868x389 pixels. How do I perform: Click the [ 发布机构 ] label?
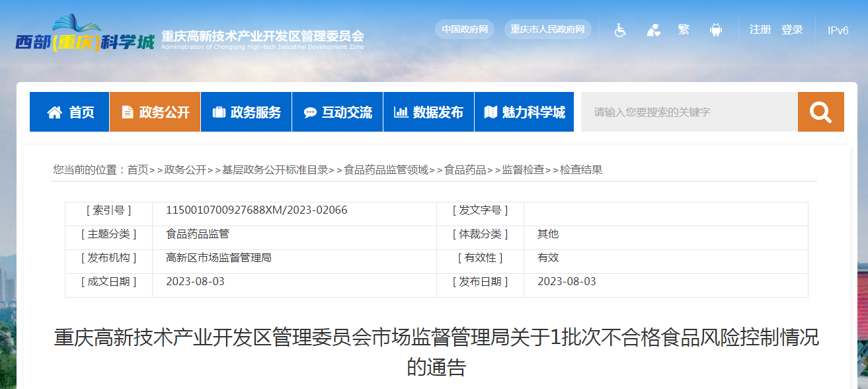108,258
